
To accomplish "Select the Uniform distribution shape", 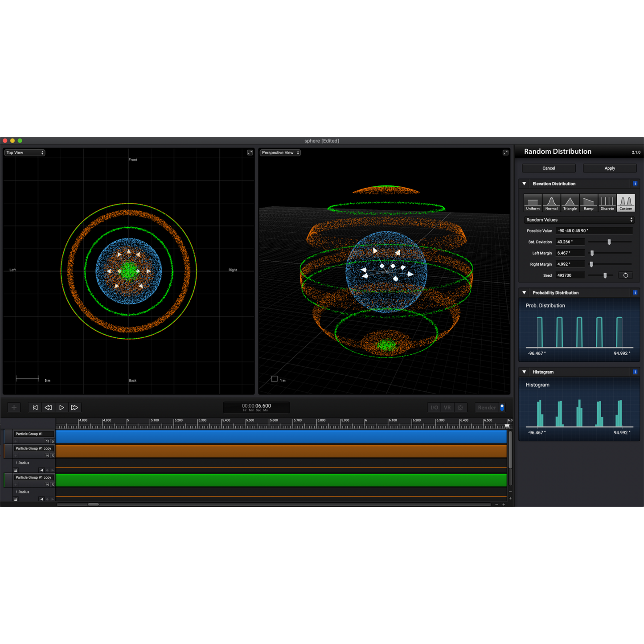I will pyautogui.click(x=533, y=202).
